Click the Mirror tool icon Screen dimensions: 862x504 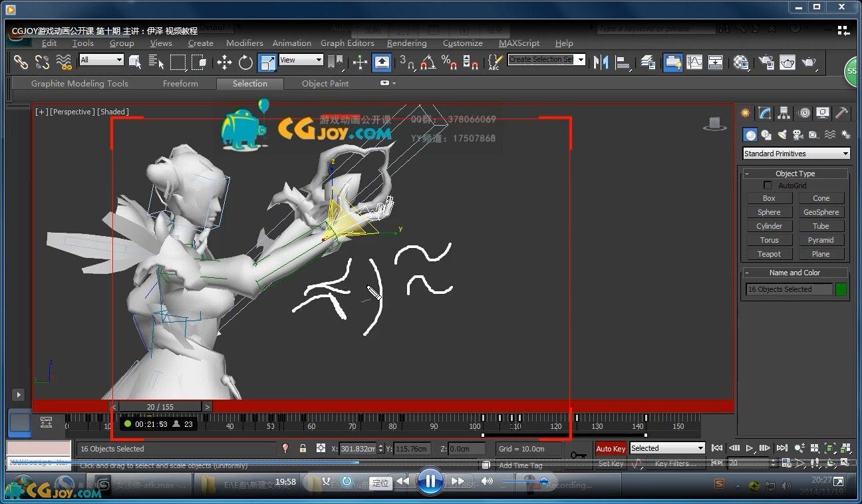click(x=601, y=62)
